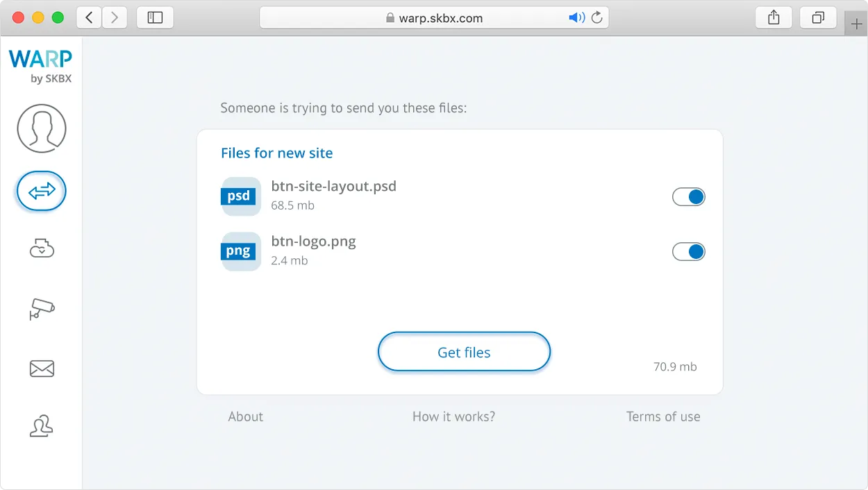
Task: Click the 70.9 mb total size
Action: click(675, 366)
